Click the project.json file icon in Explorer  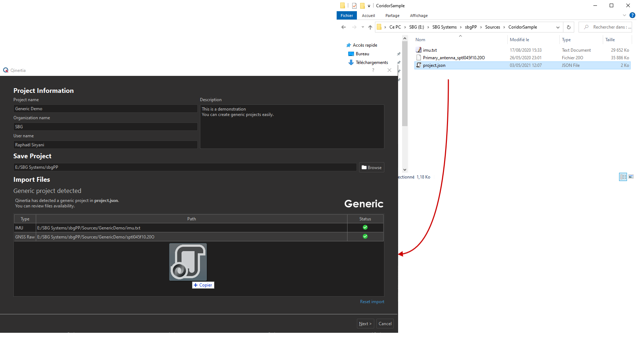tap(419, 65)
